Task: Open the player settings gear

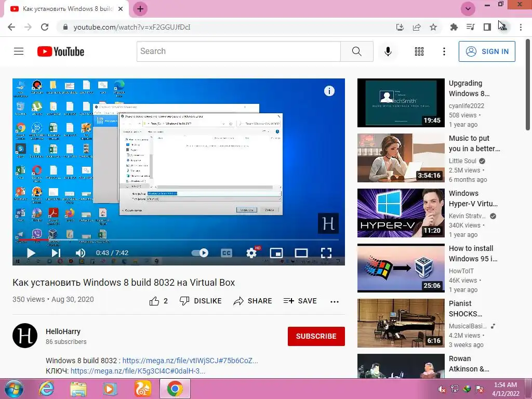Action: click(252, 253)
